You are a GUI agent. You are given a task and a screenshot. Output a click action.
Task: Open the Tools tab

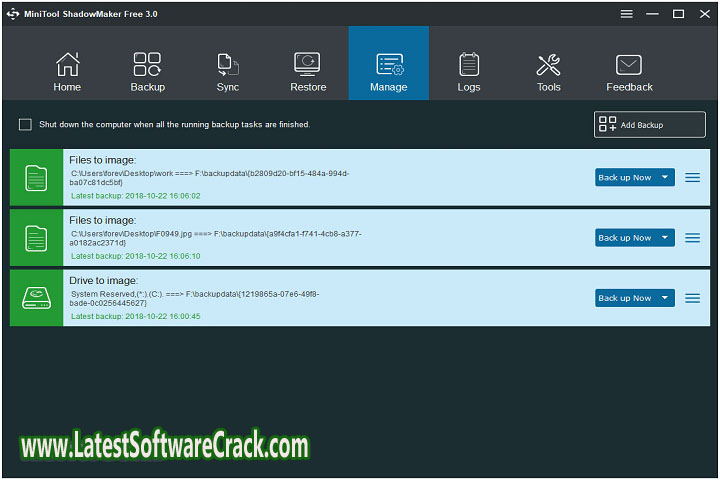coord(549,72)
